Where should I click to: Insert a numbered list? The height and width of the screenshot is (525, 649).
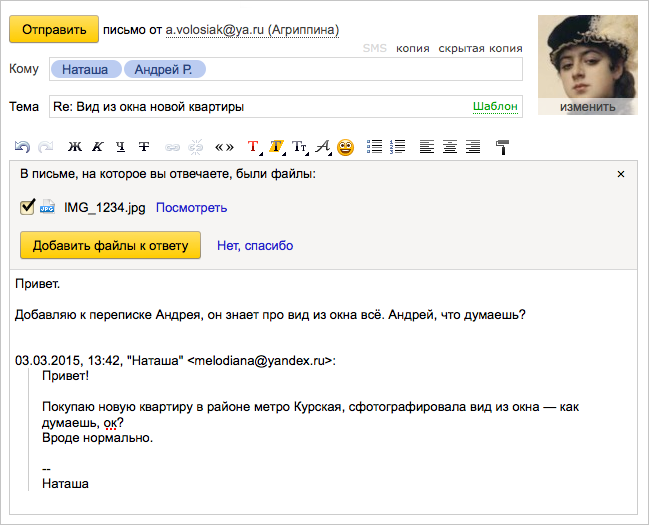(x=398, y=147)
